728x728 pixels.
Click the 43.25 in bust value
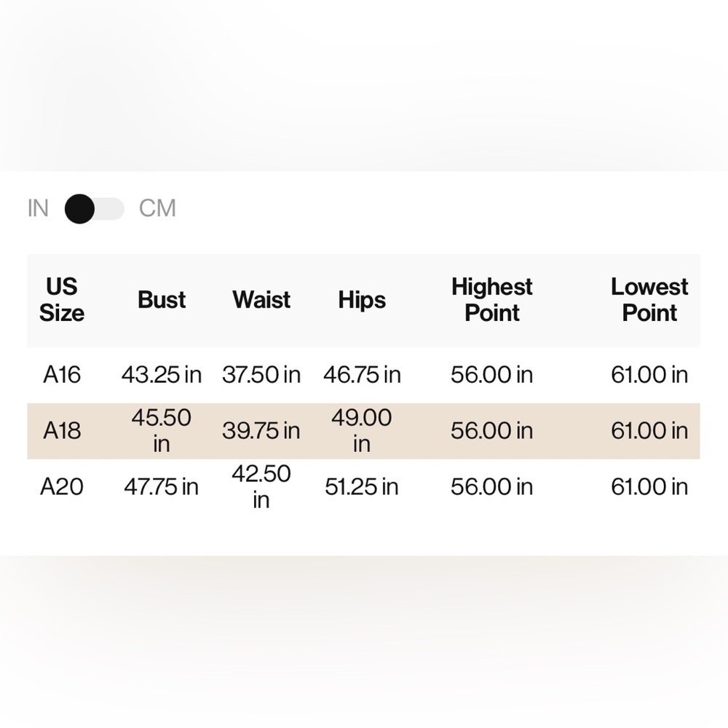pyautogui.click(x=162, y=375)
